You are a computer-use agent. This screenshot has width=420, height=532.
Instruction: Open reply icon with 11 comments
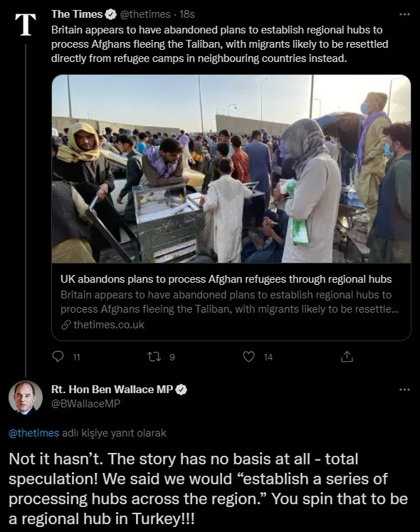58,357
